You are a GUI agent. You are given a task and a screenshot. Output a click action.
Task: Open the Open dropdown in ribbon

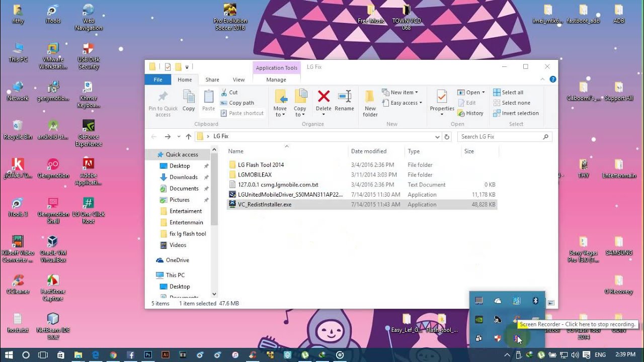point(471,93)
